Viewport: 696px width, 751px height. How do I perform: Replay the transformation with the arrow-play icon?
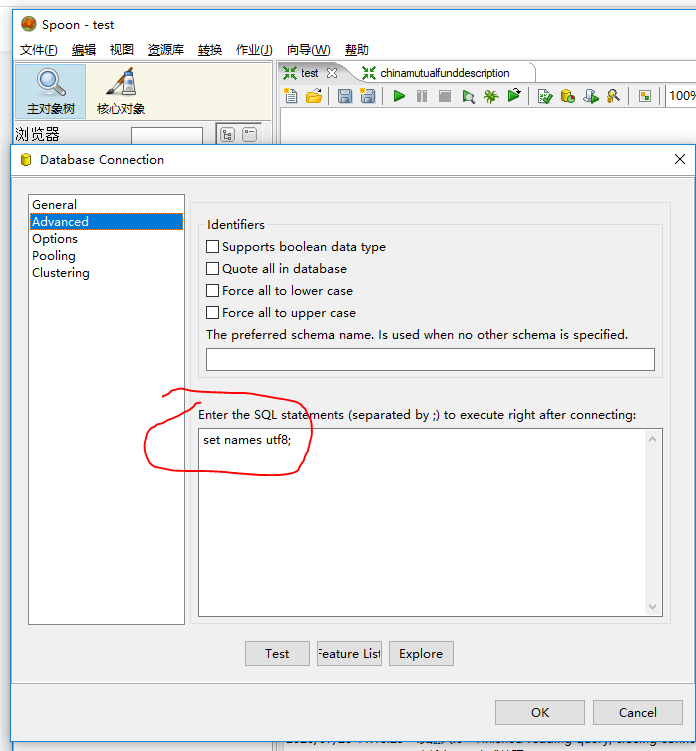pos(514,96)
